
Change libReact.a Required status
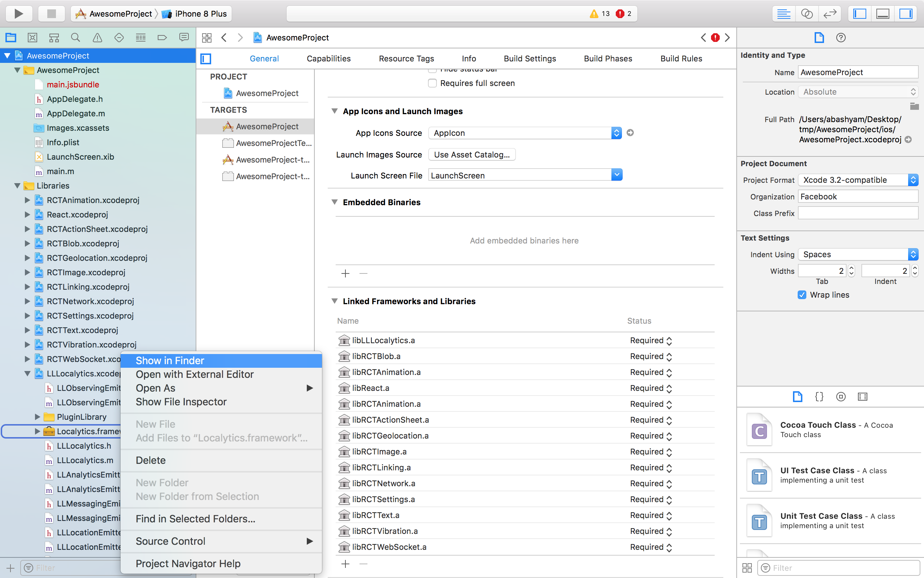651,388
